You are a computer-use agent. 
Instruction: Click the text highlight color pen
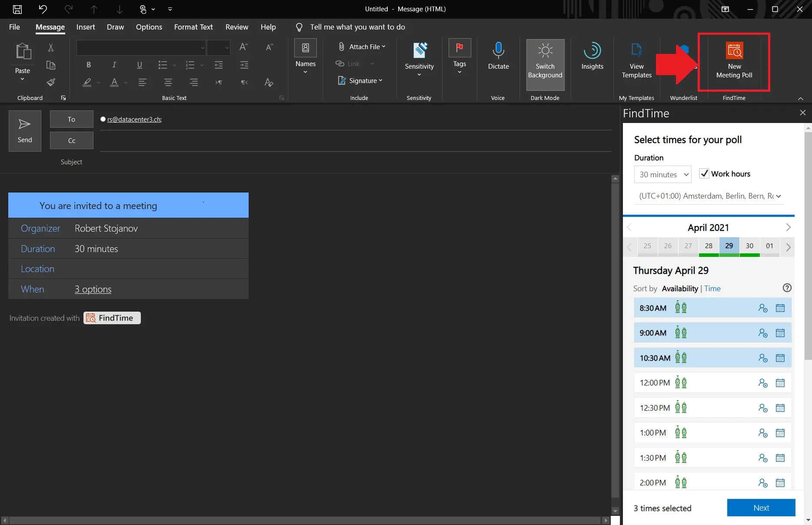(x=87, y=82)
